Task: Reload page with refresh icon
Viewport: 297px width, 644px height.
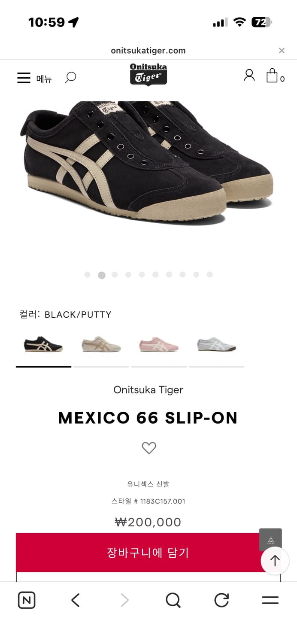Action: click(221, 600)
